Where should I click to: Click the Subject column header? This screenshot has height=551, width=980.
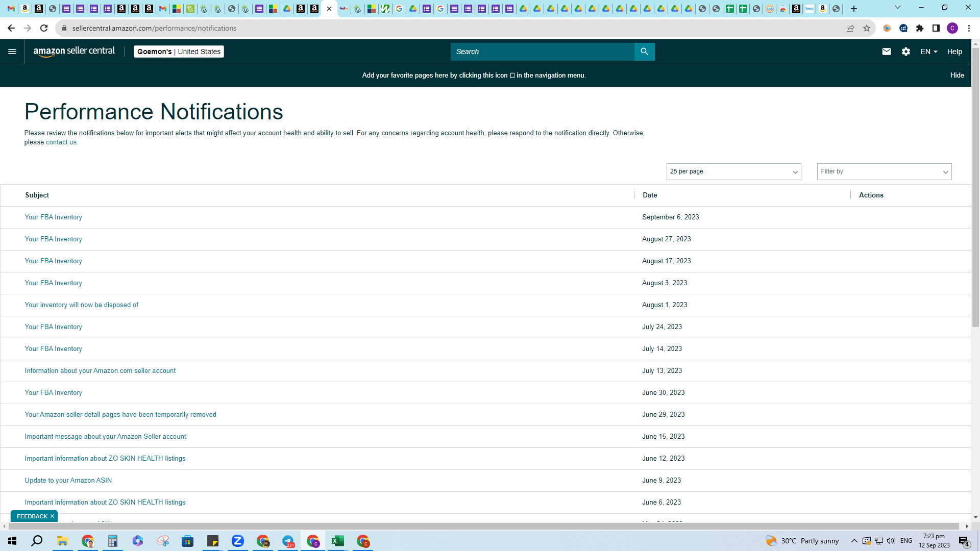pos(37,195)
